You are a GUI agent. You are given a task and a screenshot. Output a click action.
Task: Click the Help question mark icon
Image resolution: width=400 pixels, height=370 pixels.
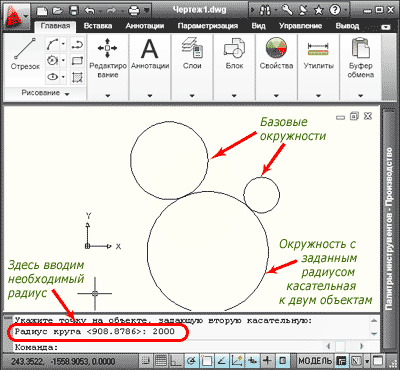point(335,10)
